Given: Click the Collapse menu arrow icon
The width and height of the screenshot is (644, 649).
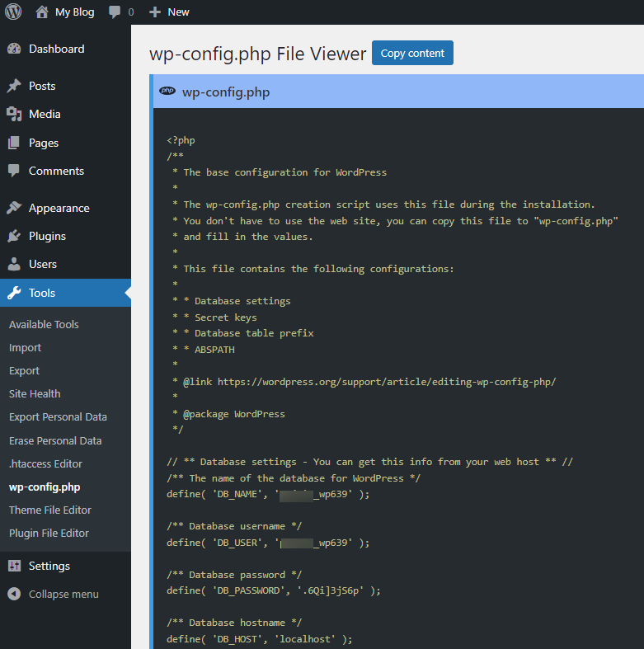Looking at the screenshot, I should click(x=14, y=594).
